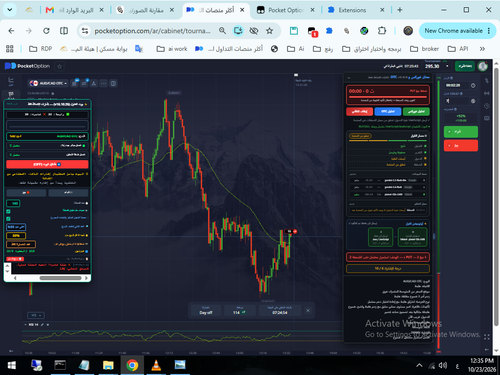Click the three-dots more options chart button
Screen dimensions: 500x375
coord(104,83)
